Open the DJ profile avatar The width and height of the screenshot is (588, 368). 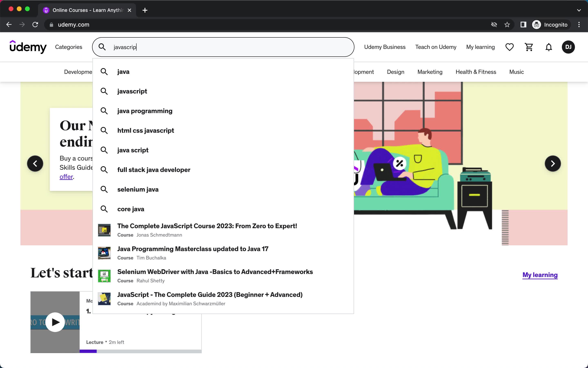pyautogui.click(x=568, y=47)
